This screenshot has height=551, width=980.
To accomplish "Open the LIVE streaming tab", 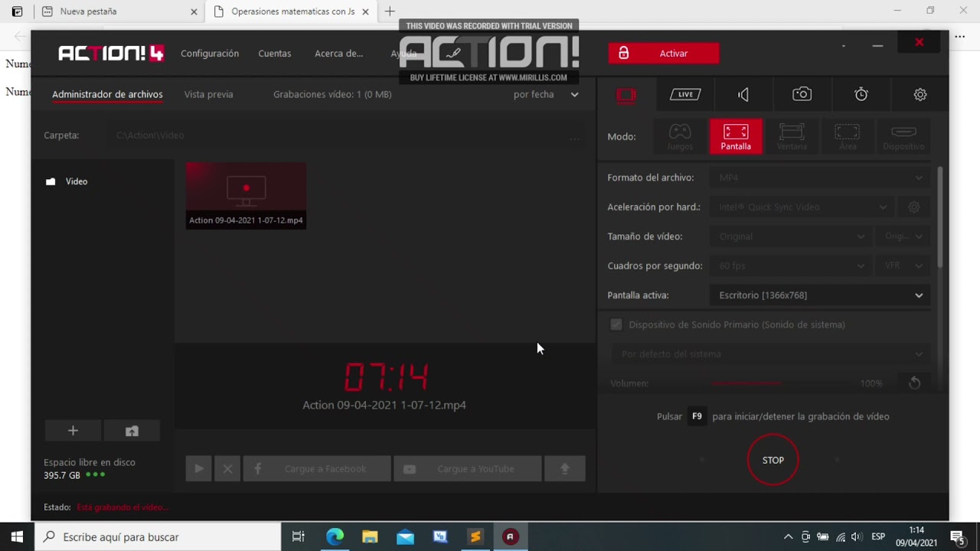I will point(685,94).
